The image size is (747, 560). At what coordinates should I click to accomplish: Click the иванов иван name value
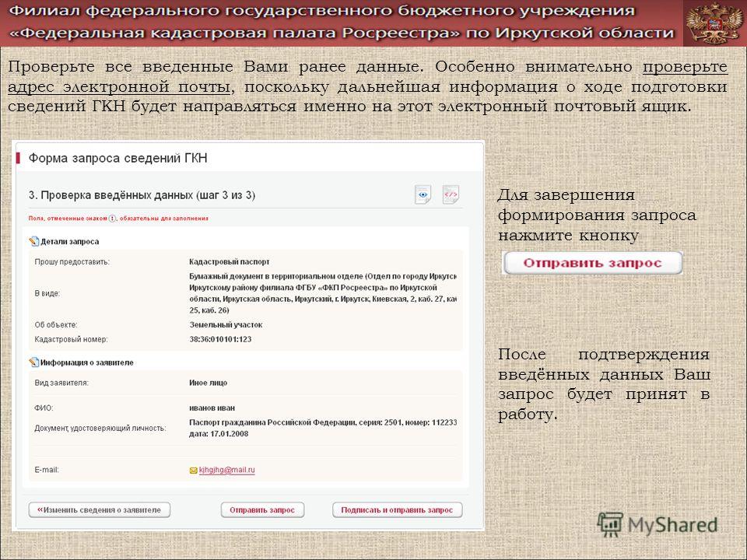[212, 408]
